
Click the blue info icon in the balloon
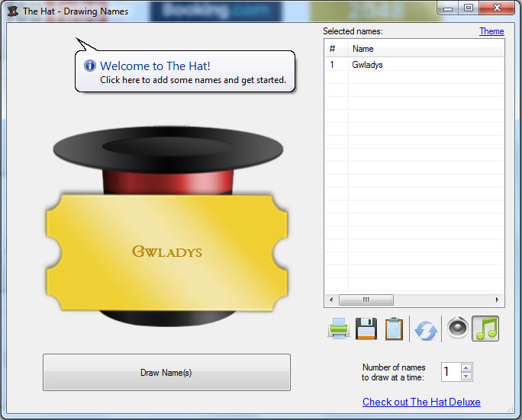pyautogui.click(x=90, y=66)
